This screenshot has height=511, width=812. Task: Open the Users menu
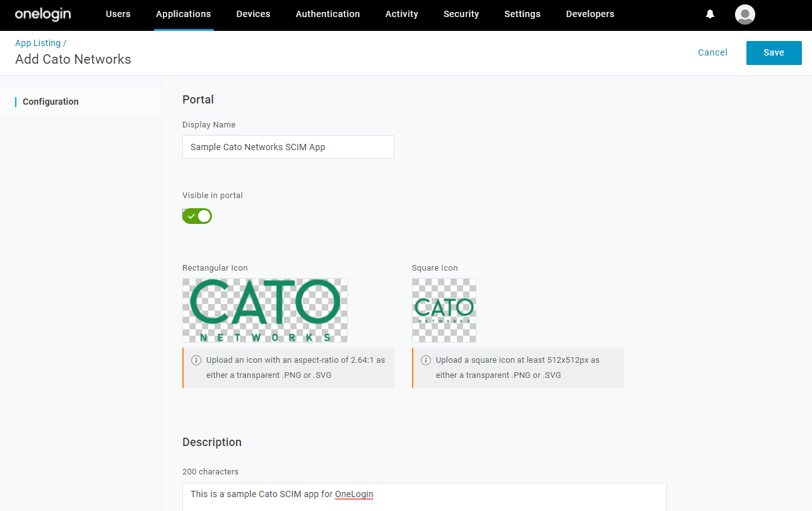(118, 14)
